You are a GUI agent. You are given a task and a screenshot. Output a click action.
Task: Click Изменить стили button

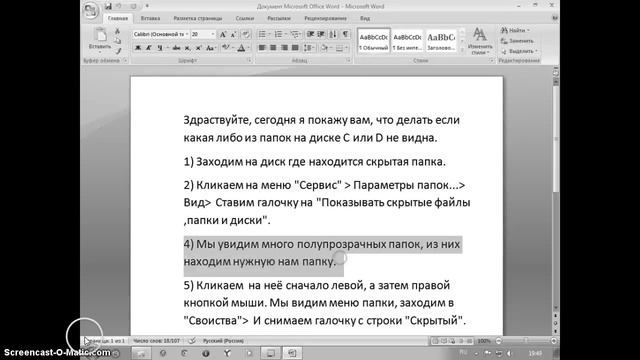pyautogui.click(x=480, y=41)
